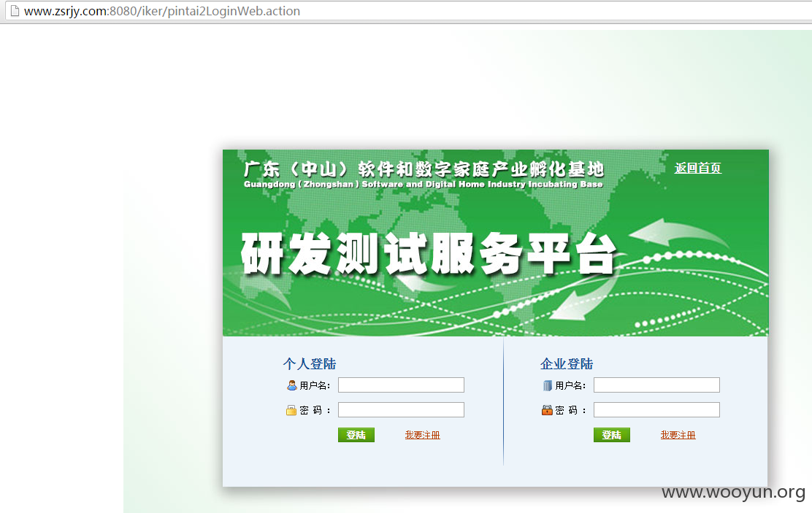Click the Guangdong (Zhongshan) Software English subtitle
812x513 pixels.
[x=423, y=185]
